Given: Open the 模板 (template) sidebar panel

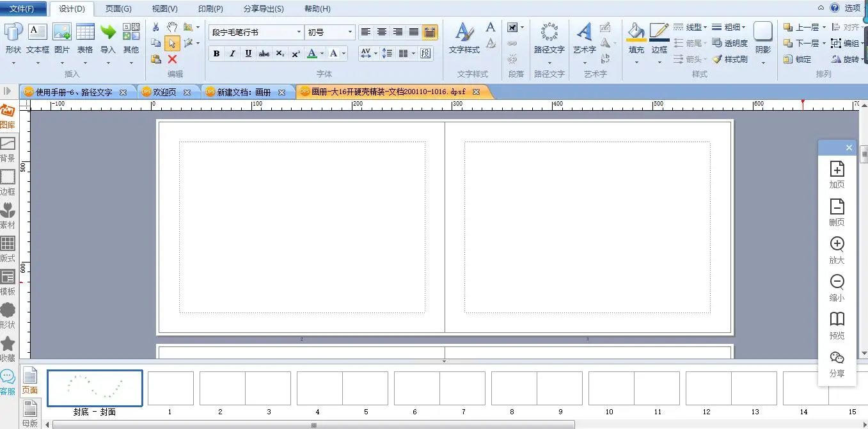Looking at the screenshot, I should (8, 277).
